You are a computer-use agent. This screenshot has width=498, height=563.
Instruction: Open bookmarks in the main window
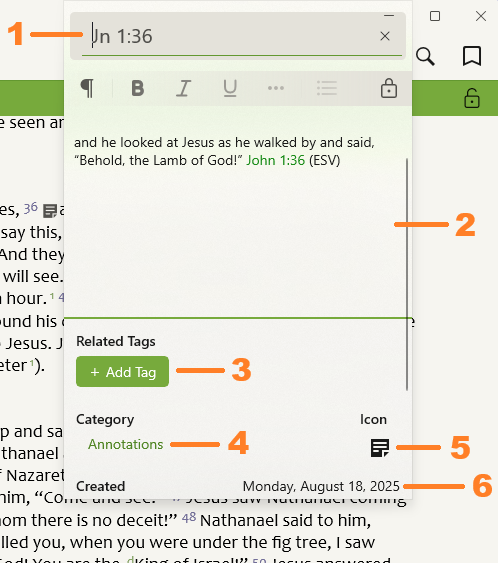[x=472, y=56]
